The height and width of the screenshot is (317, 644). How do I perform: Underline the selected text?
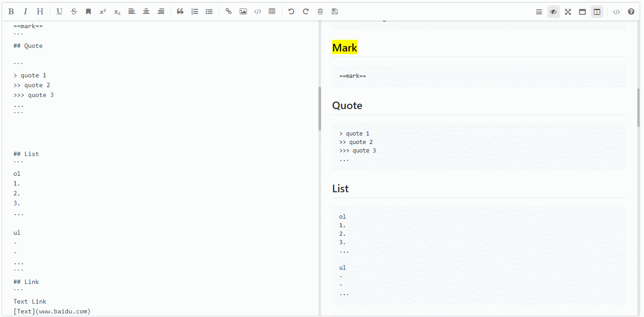click(x=59, y=12)
